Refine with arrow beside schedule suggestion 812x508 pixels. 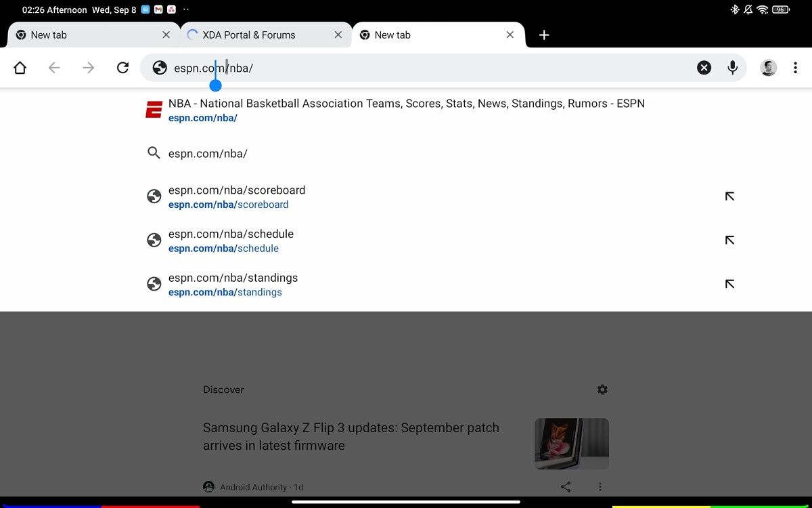point(729,240)
